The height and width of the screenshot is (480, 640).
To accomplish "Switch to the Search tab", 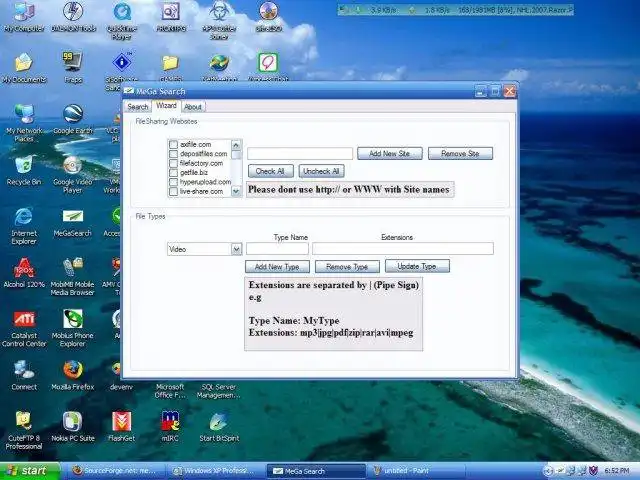I will click(138, 107).
